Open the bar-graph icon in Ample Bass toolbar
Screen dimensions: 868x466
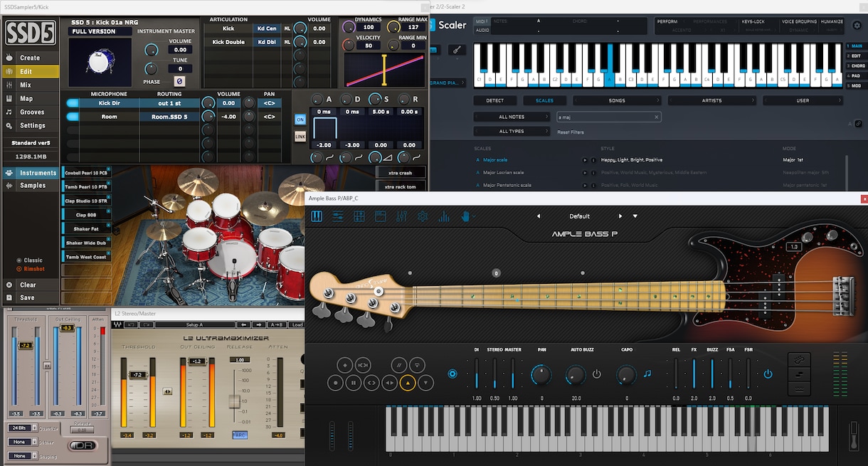[444, 216]
